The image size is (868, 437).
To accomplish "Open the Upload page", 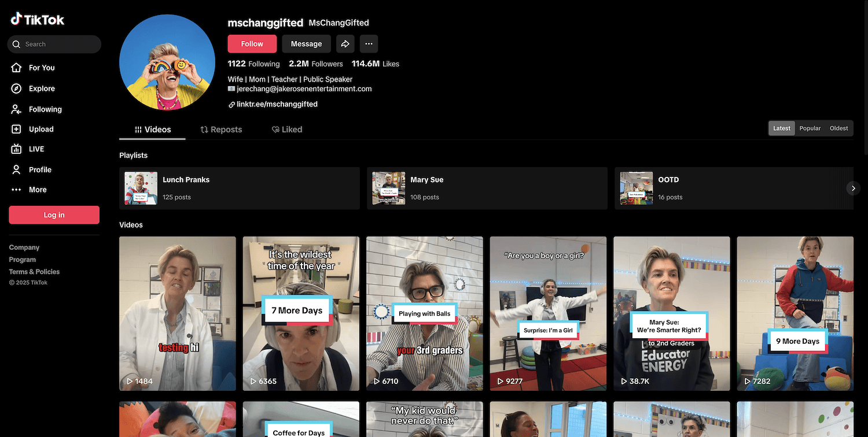I will point(41,129).
